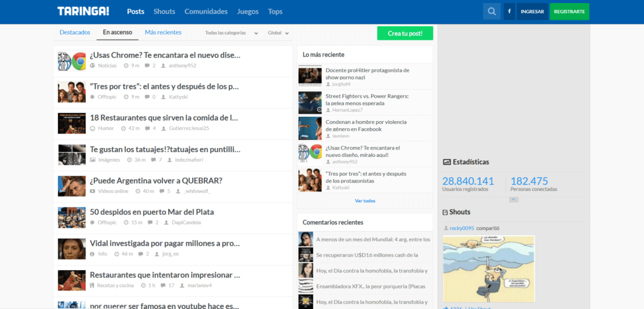Open Street Fighters vs. Power Rangers post
644x309 pixels.
click(367, 100)
